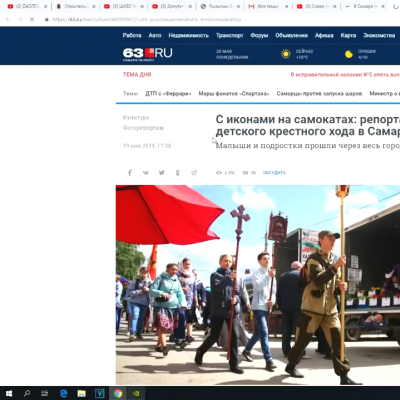Click the Темы label

tap(130, 94)
